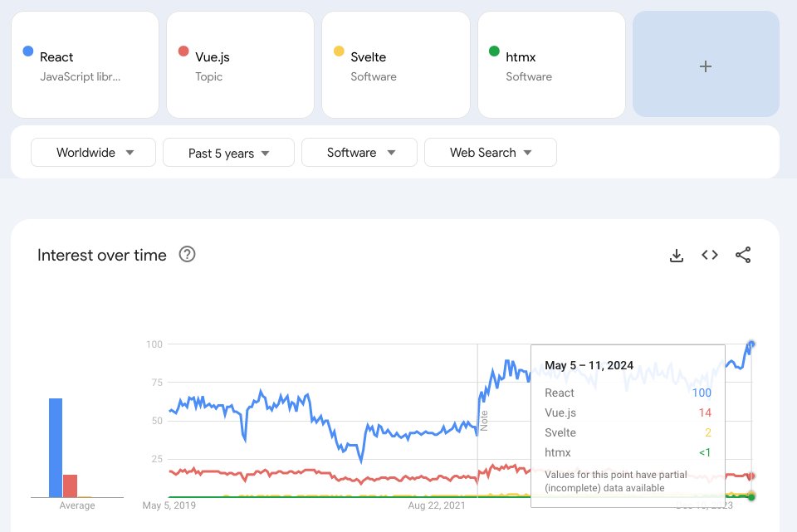
Task: Change the Past 5 years range
Action: click(229, 153)
